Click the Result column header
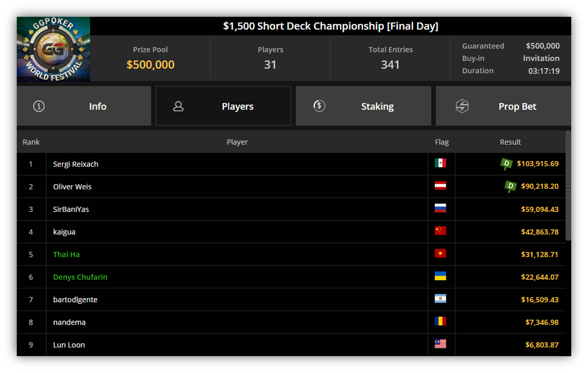588x373 pixels. pos(510,142)
